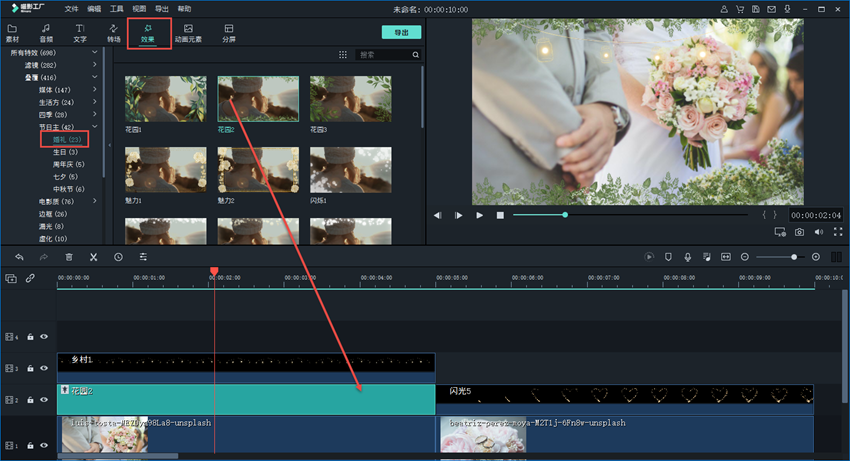
Task: Click the add track icon
Action: (x=11, y=278)
